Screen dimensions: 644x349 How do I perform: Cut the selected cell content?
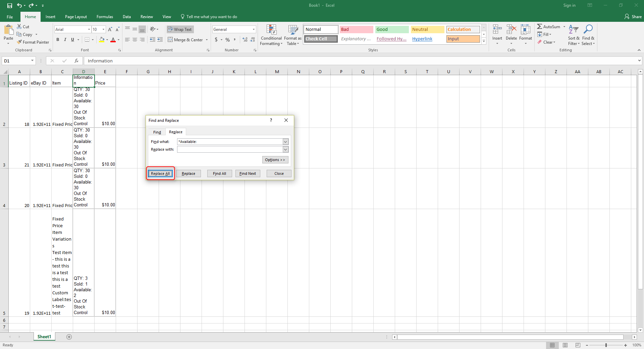pos(23,27)
